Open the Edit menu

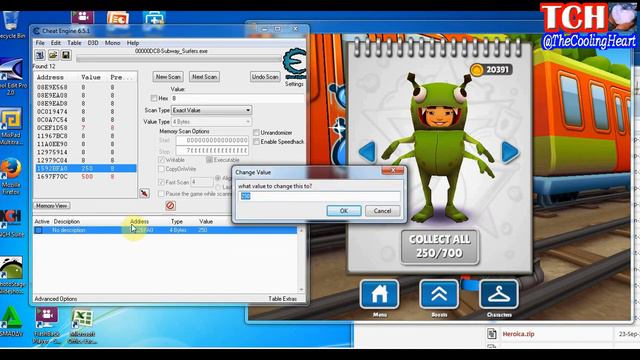point(56,43)
